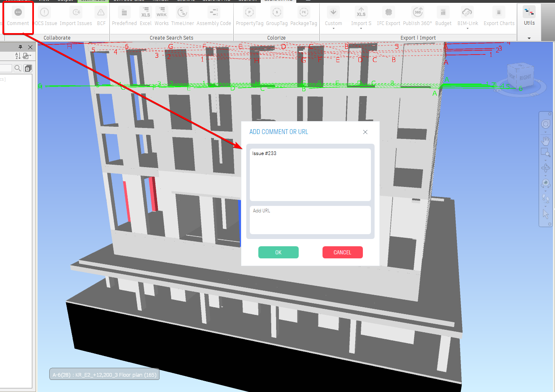This screenshot has height=392, width=555.
Task: Close the left docked panel
Action: [x=30, y=47]
